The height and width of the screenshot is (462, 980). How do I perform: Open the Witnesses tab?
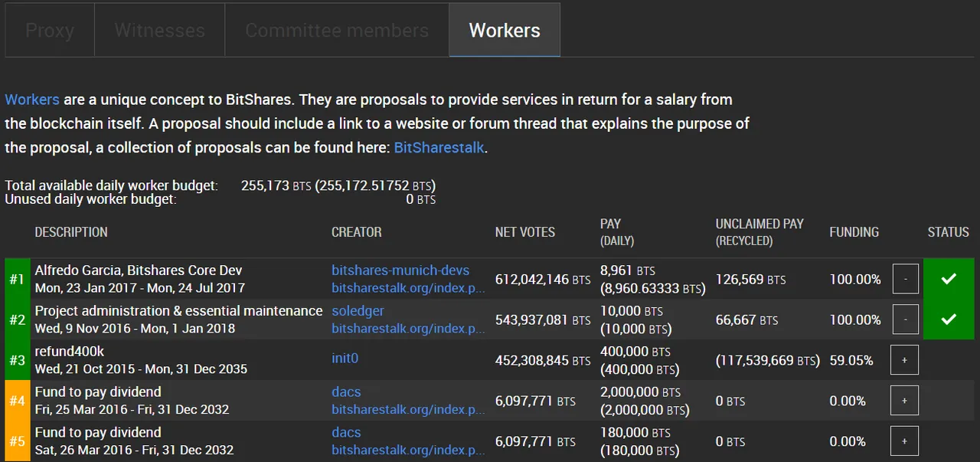(x=159, y=31)
